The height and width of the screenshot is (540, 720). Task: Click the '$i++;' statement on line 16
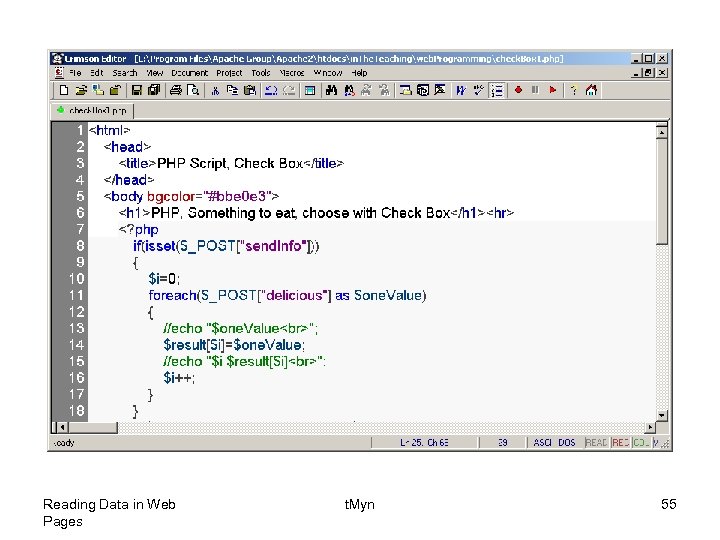point(179,378)
